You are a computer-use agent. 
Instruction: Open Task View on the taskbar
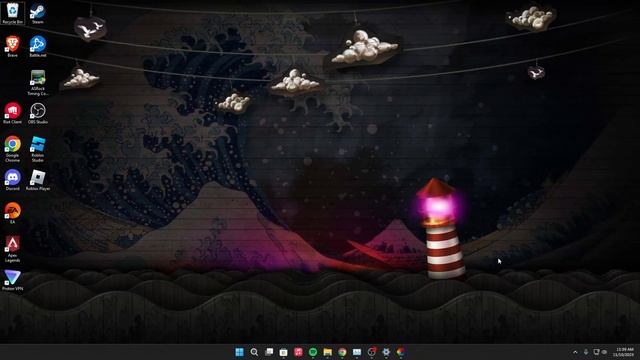(x=269, y=352)
